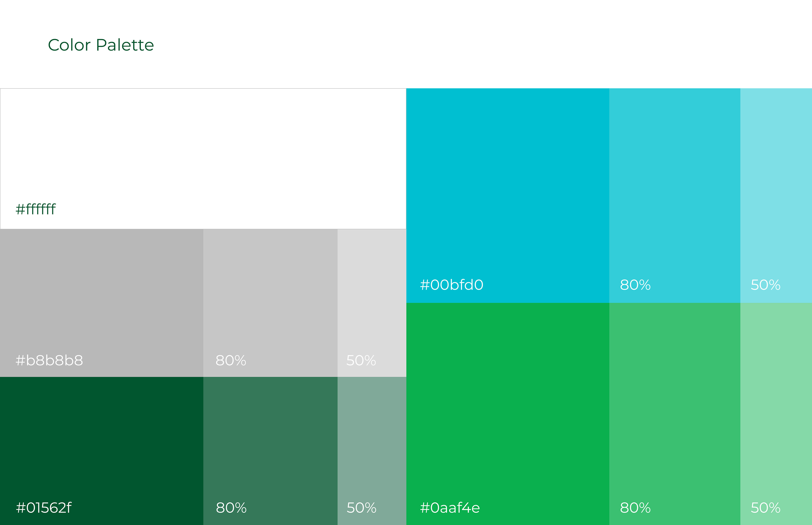Click the 80% label on cyan tint
The height and width of the screenshot is (525, 812).
coord(635,285)
